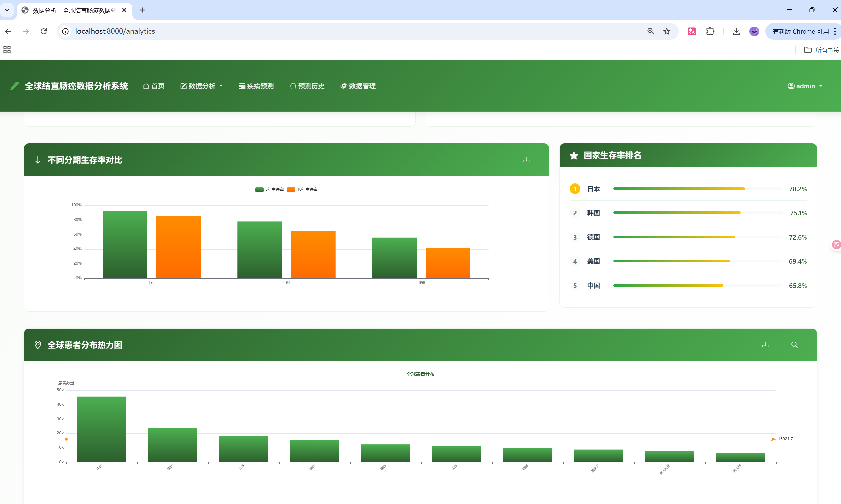Click the floating translate widget at the right edge
The height and width of the screenshot is (504, 841).
pyautogui.click(x=836, y=245)
